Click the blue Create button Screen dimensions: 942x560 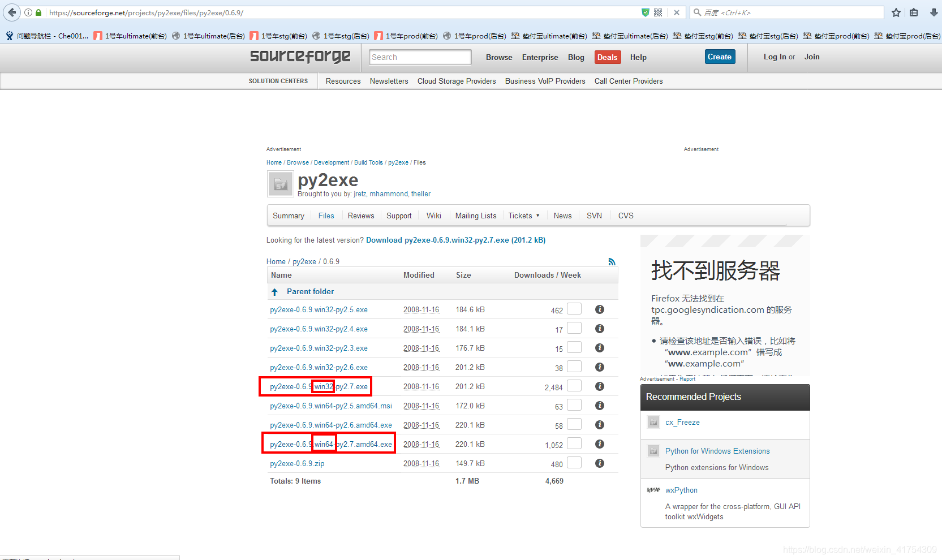(x=720, y=57)
